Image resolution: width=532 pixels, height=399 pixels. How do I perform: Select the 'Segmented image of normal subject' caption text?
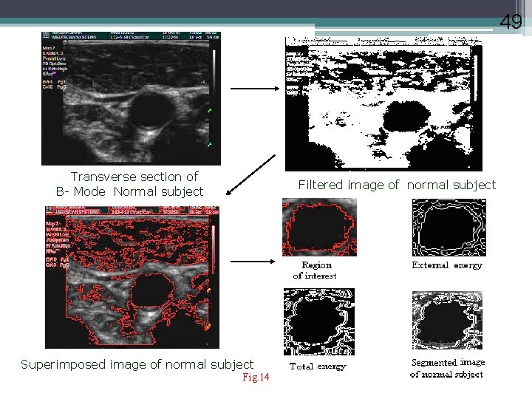point(448,369)
